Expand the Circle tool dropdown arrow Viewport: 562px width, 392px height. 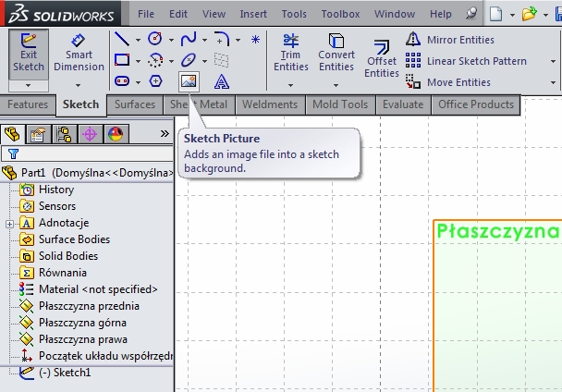coord(171,40)
